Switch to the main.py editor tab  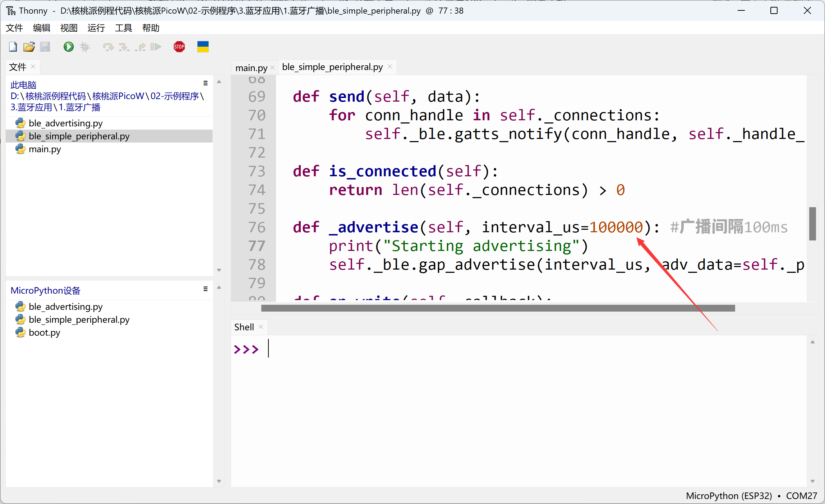(251, 67)
